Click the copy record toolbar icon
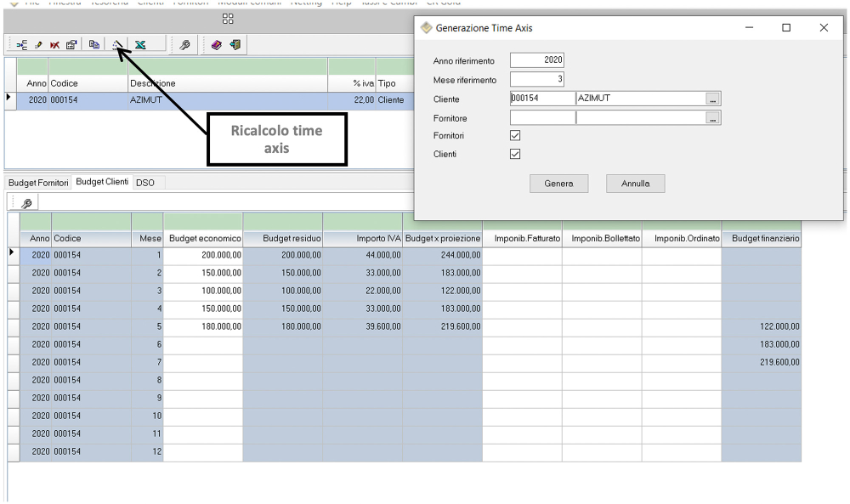This screenshot has width=850, height=504. point(94,45)
